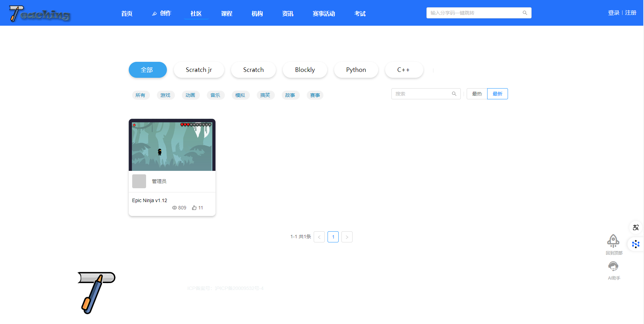The height and width of the screenshot is (324, 644).
Task: Sort projects by 最新
Action: [x=497, y=94]
